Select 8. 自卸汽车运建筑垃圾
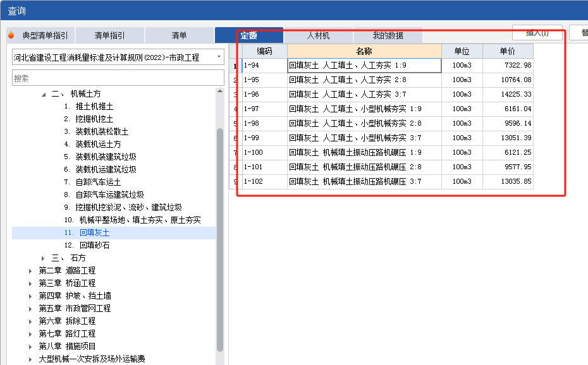Viewport: 588px width, 365px height. click(104, 194)
